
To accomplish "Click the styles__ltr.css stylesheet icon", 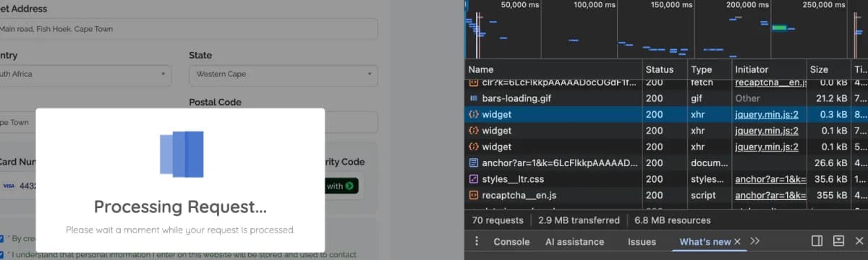I will [474, 179].
